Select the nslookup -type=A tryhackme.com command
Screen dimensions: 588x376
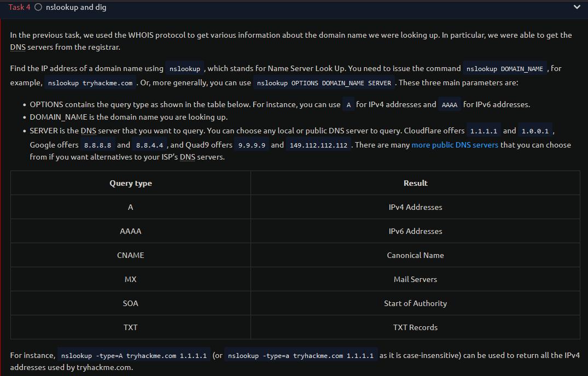(134, 355)
